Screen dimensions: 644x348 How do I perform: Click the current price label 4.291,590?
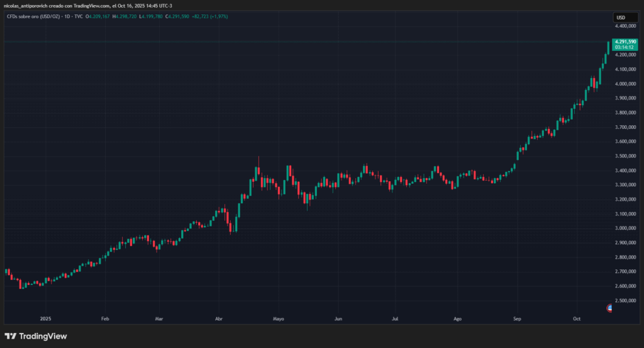[625, 42]
